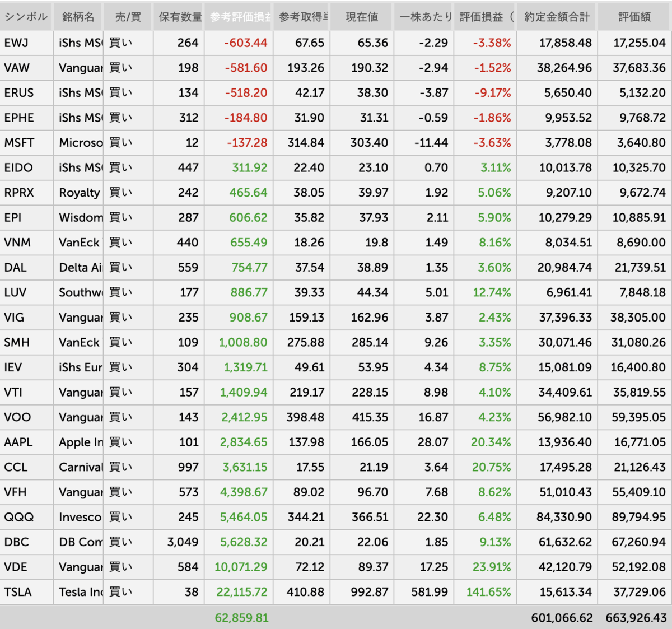Click the gain value 5,464.05

click(x=244, y=517)
